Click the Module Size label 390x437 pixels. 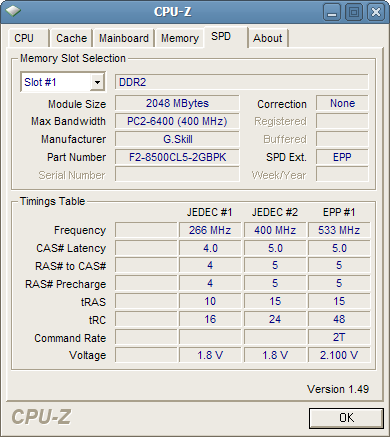(x=77, y=104)
